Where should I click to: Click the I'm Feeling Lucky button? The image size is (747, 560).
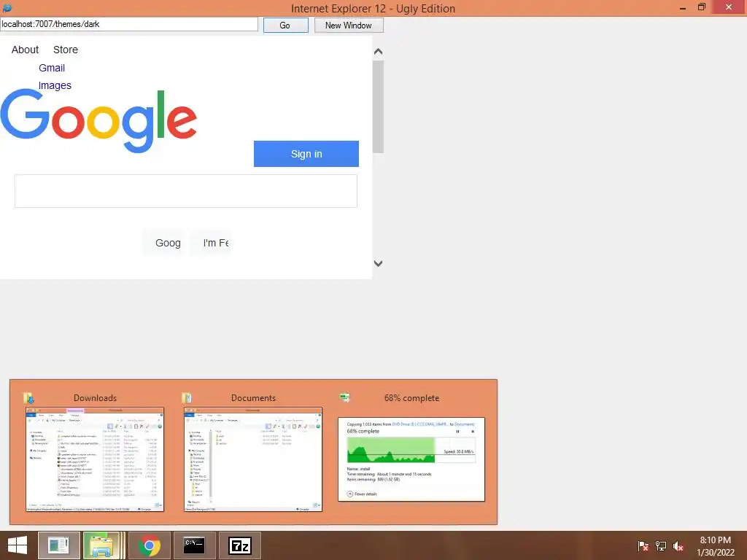212,243
